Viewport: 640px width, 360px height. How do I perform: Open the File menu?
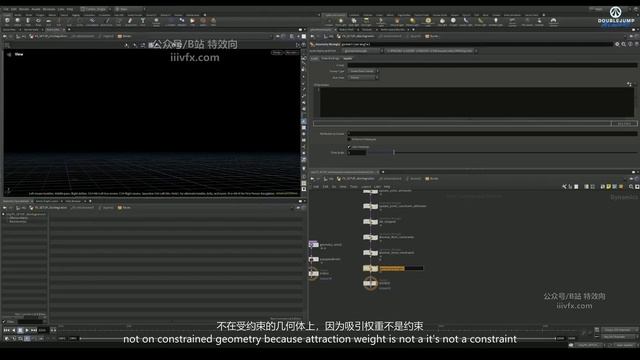5,9
